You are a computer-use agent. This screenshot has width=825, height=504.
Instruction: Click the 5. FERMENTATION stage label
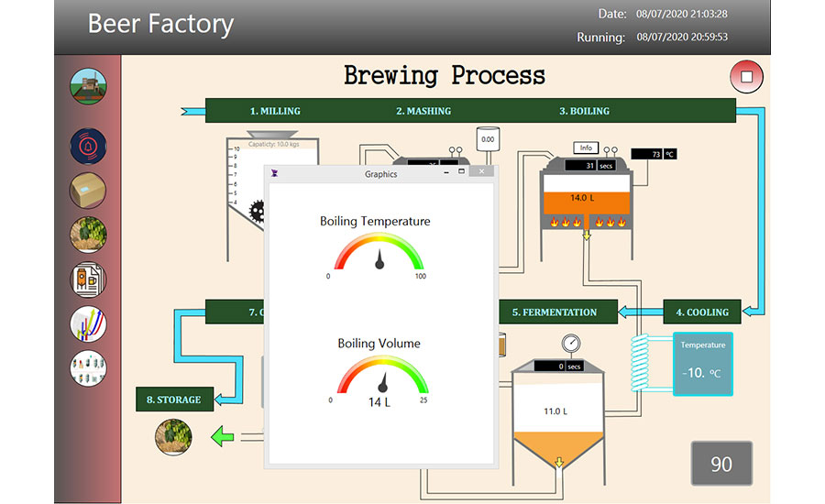[555, 312]
